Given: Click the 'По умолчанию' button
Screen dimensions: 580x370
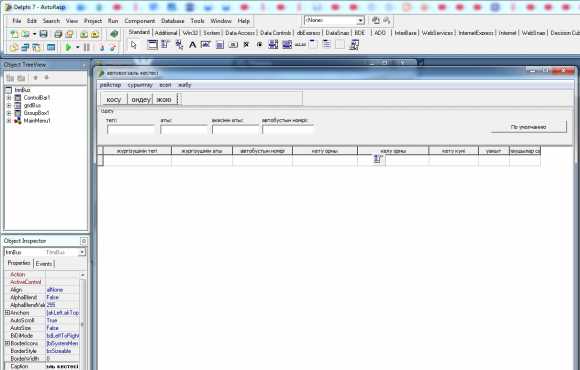Looking at the screenshot, I should [529, 127].
